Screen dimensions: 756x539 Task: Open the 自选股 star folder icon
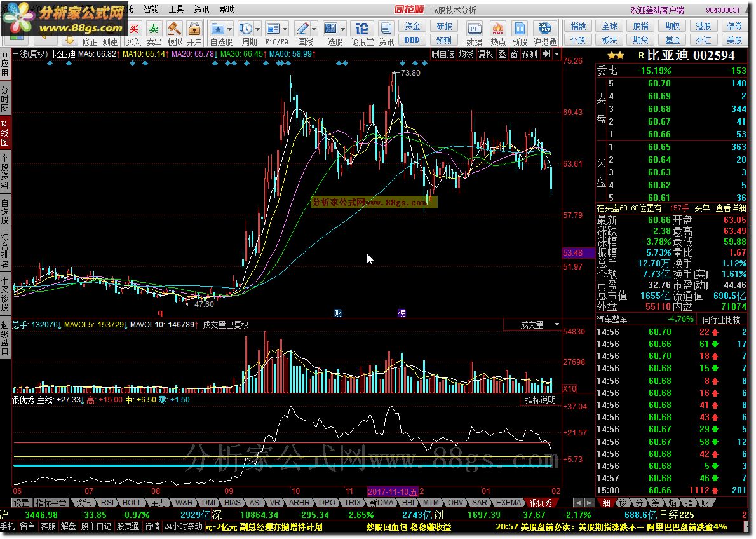217,29
